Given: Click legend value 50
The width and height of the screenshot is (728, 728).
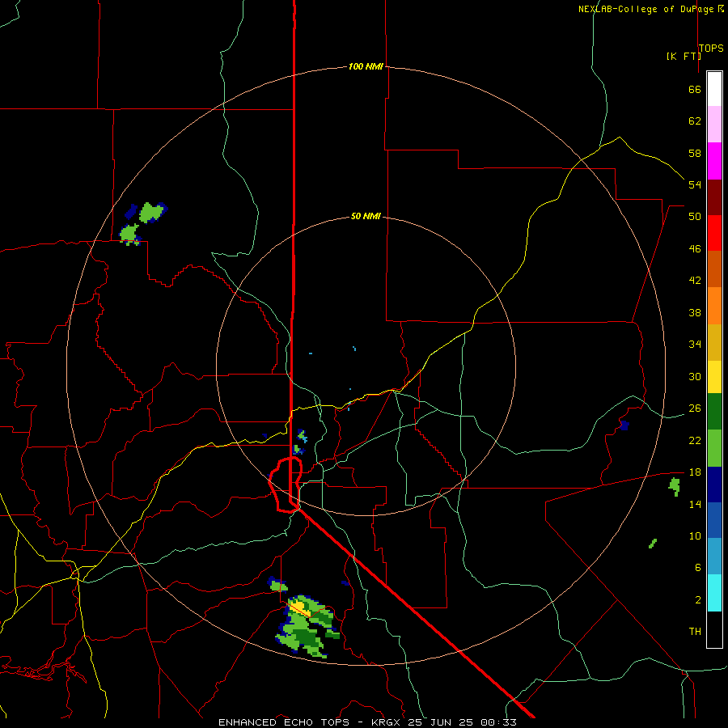Looking at the screenshot, I should [x=695, y=217].
